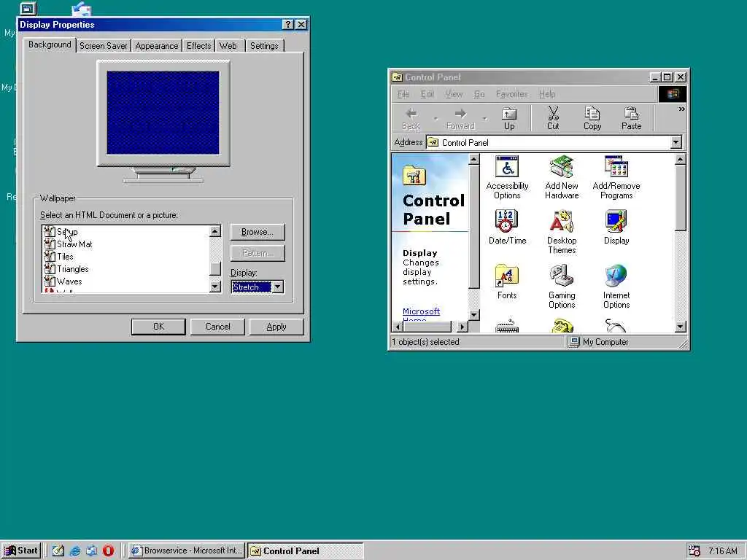Image resolution: width=747 pixels, height=560 pixels.
Task: Click OK in Display Properties
Action: coord(158,327)
